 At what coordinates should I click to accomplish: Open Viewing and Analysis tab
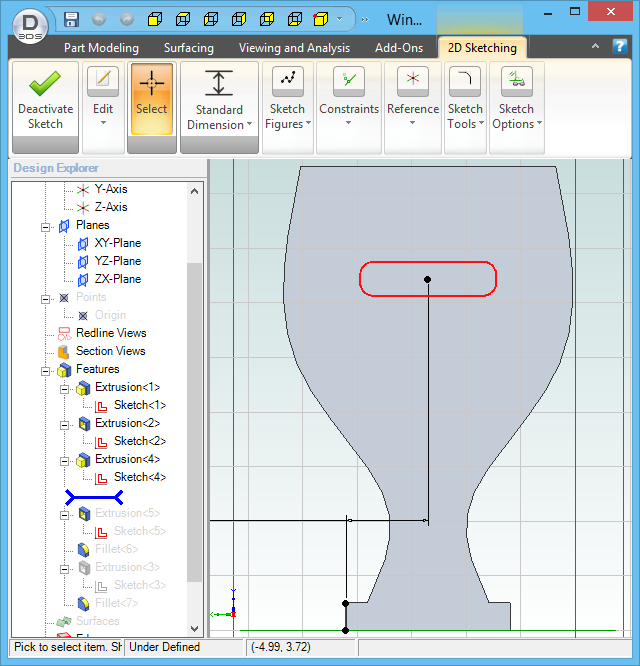click(x=294, y=48)
